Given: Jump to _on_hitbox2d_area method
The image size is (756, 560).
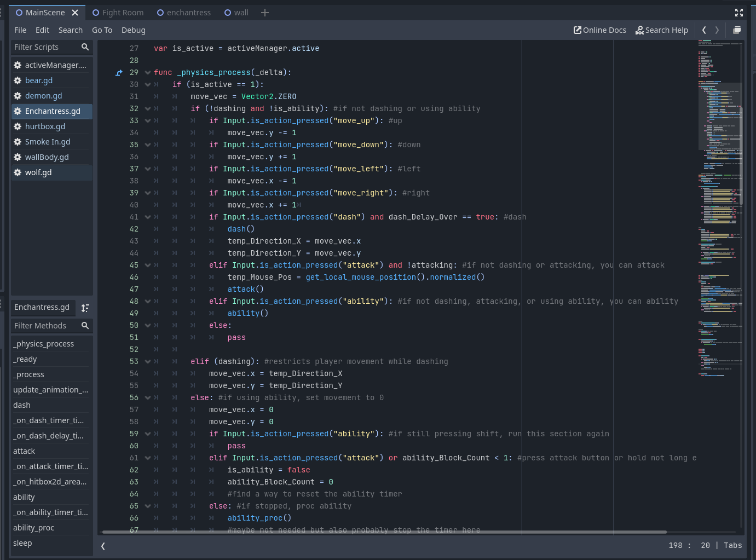Looking at the screenshot, I should click(50, 482).
